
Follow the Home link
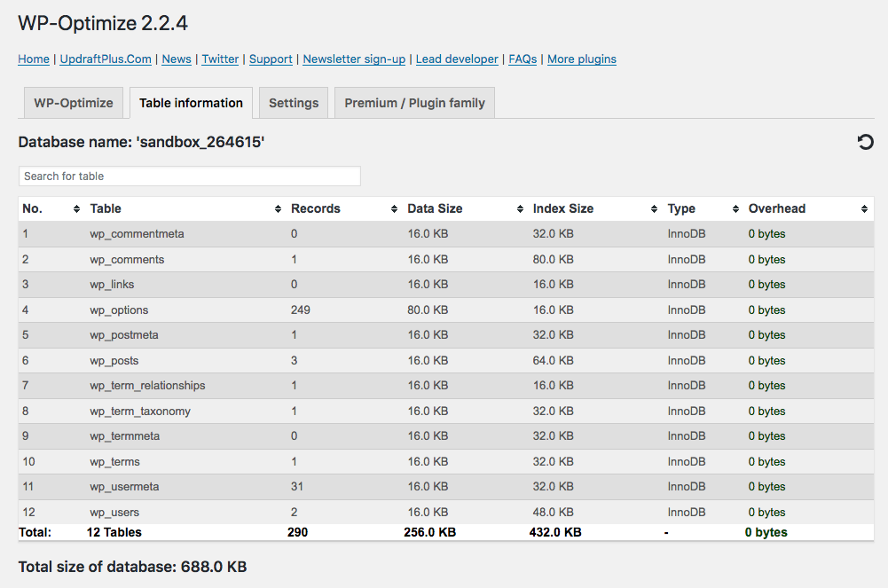tap(34, 59)
